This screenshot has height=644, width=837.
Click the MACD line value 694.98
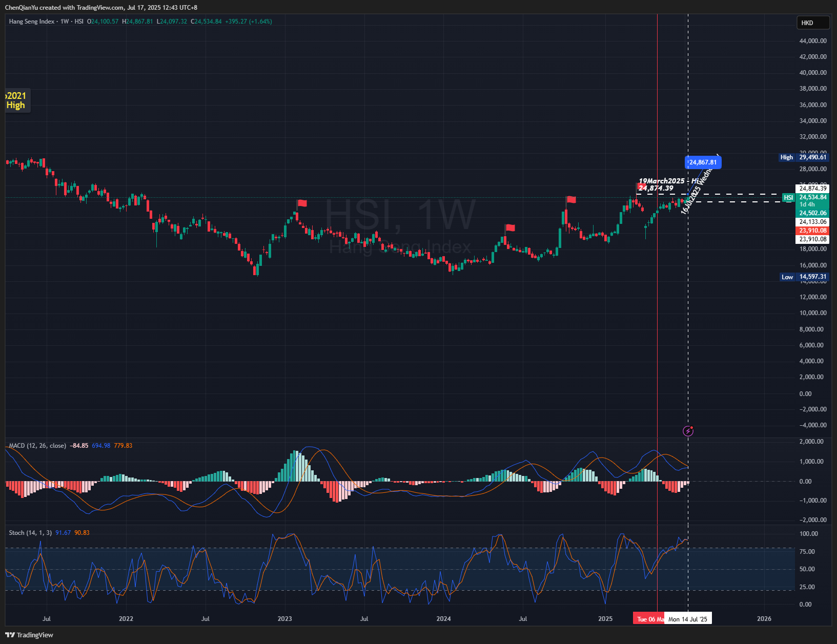pyautogui.click(x=101, y=446)
